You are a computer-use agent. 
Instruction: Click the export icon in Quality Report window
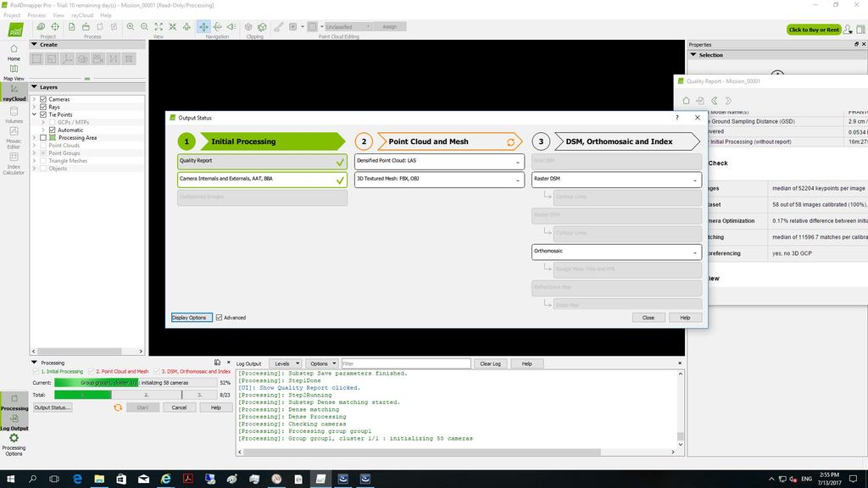[x=700, y=101]
